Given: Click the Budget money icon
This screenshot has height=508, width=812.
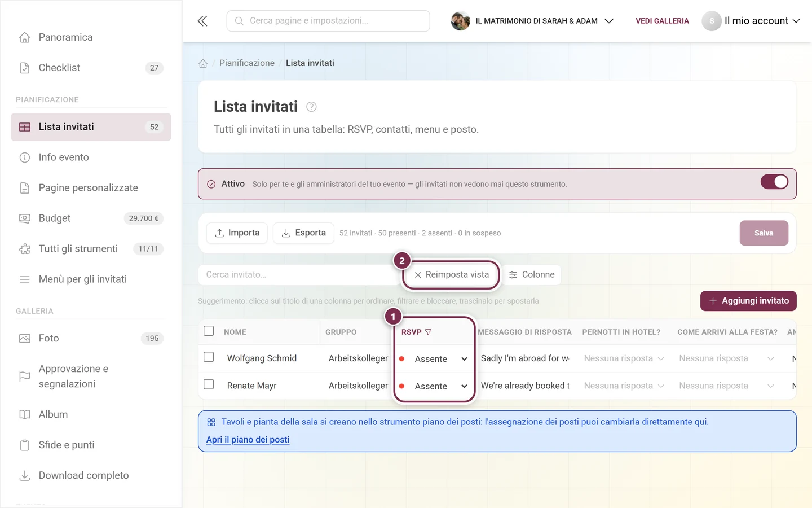Looking at the screenshot, I should 25,218.
